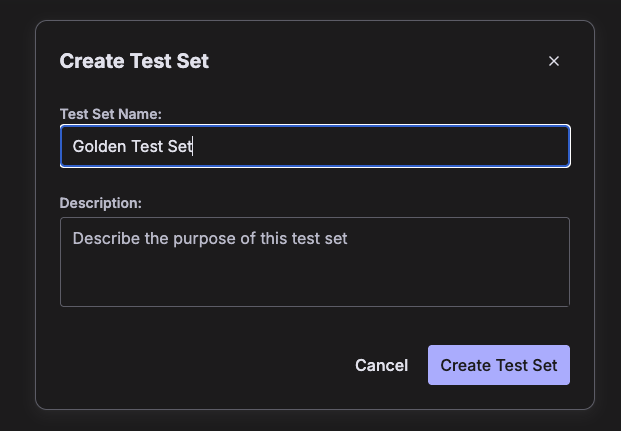The image size is (621, 431).
Task: Focus the Test Set Name input field
Action: click(x=315, y=146)
